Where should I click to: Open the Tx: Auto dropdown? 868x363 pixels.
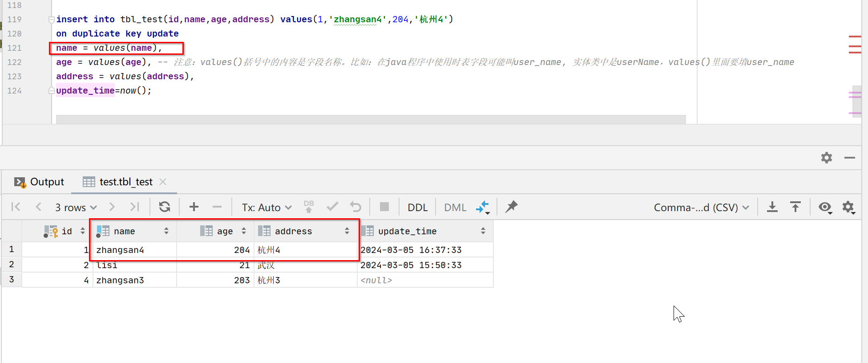click(x=266, y=208)
